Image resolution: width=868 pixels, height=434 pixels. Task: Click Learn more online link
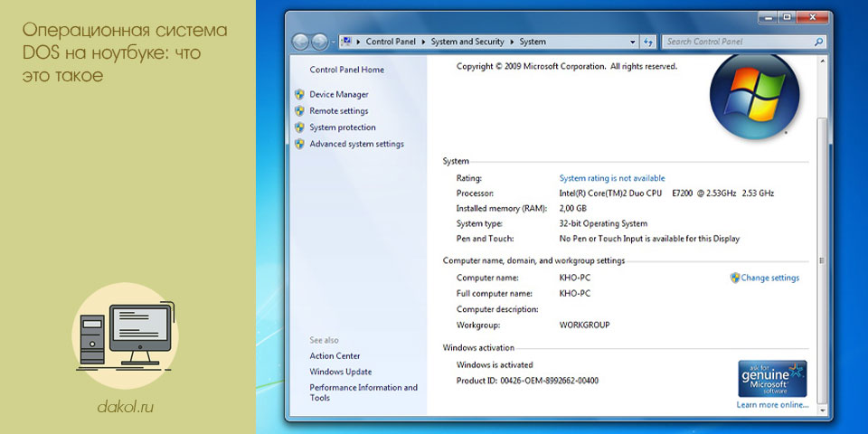[772, 405]
